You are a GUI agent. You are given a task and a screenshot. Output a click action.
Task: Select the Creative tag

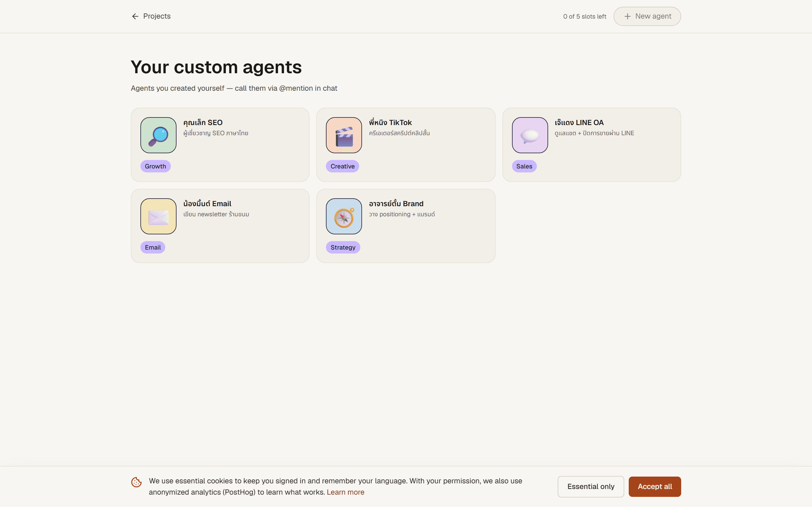343,166
